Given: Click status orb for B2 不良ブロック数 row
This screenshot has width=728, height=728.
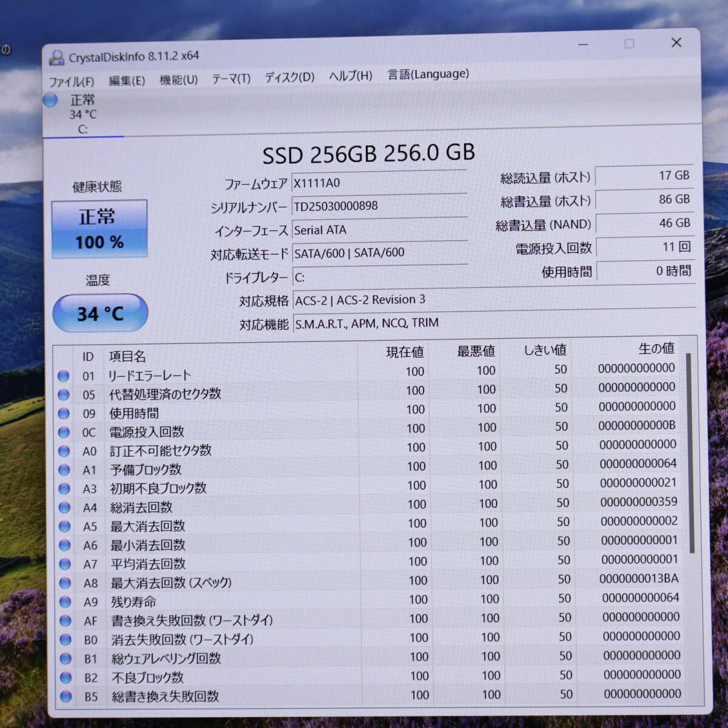Looking at the screenshot, I should (66, 678).
